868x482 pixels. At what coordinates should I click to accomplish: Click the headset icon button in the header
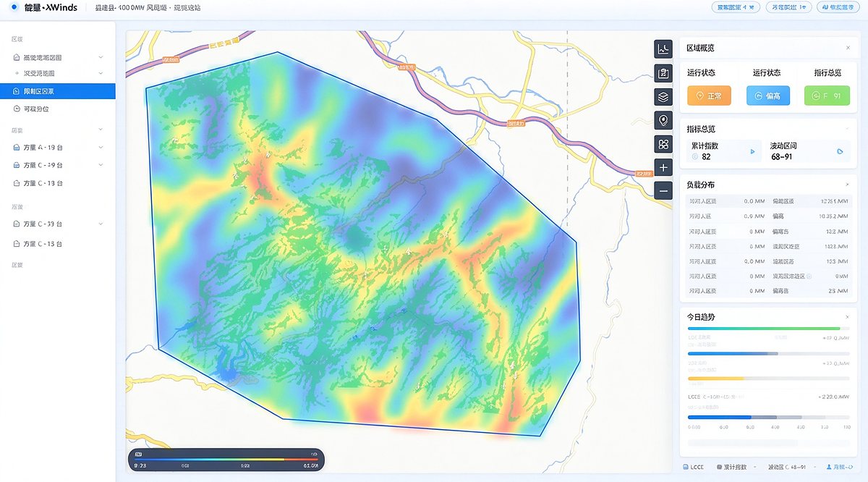pos(838,7)
